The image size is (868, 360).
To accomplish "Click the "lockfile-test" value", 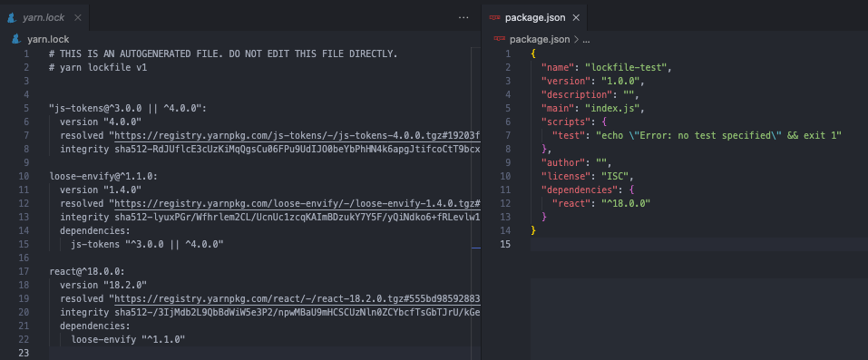I will [627, 68].
